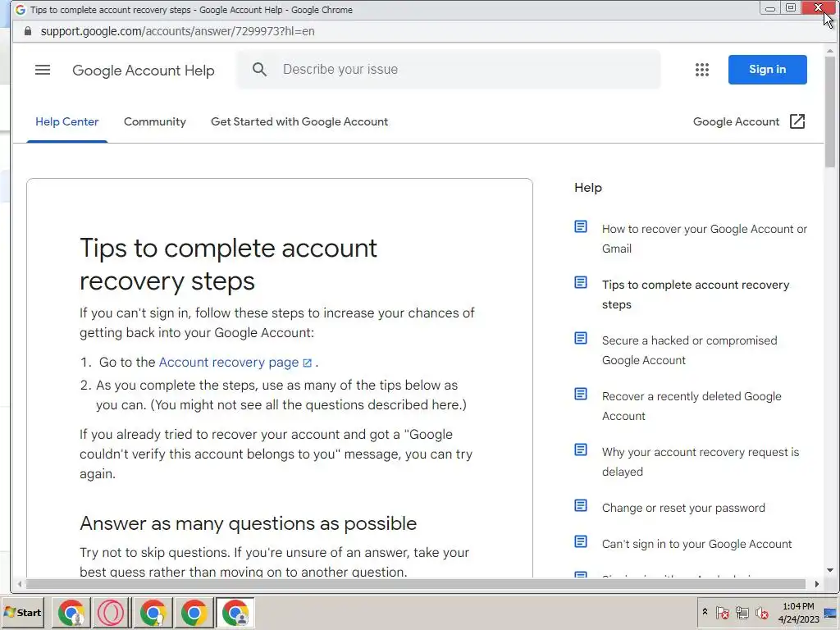Click the muted volume tray icon
The width and height of the screenshot is (840, 630).
[761, 612]
